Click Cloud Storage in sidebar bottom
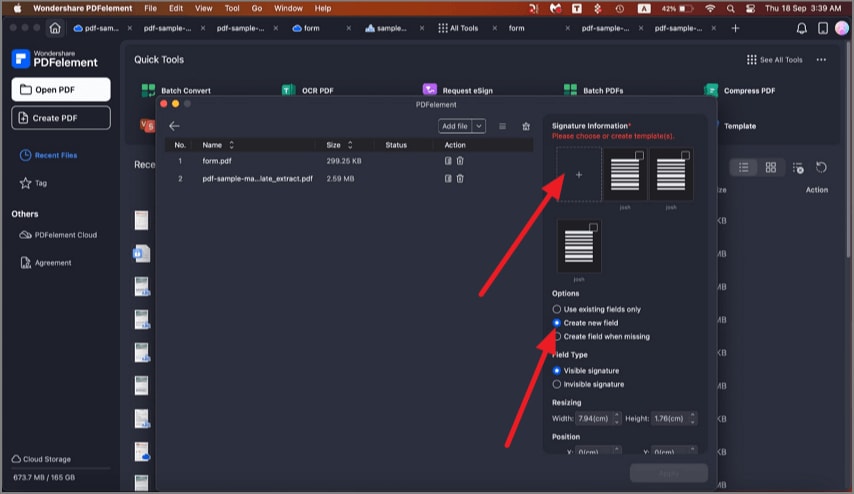 41,459
